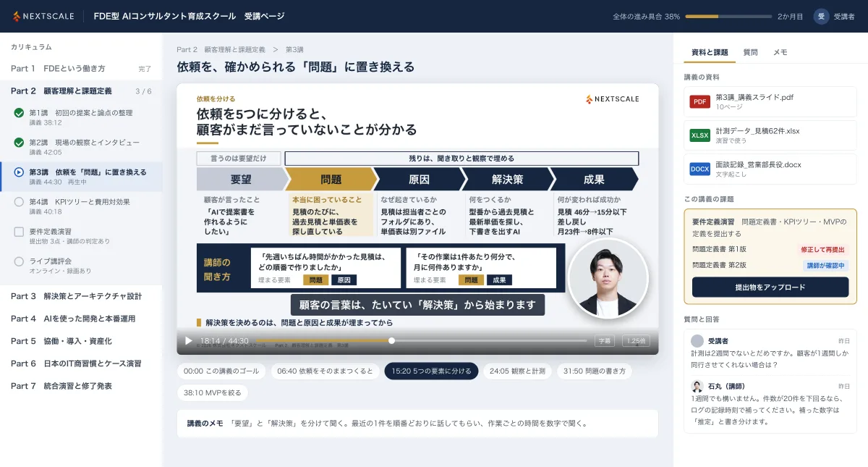Expand Part 5 協働・導入・資産化

[81, 341]
